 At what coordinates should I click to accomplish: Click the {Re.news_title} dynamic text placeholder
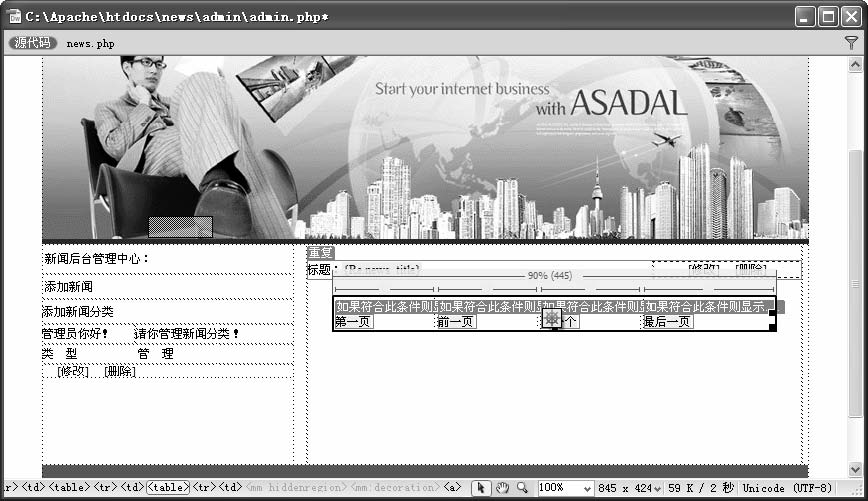coord(382,269)
